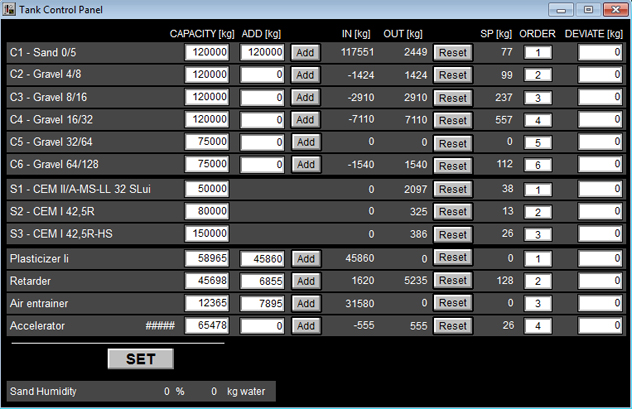Reset the C2 - Gravel 4/8 counters
The height and width of the screenshot is (409, 632).
[x=453, y=75]
